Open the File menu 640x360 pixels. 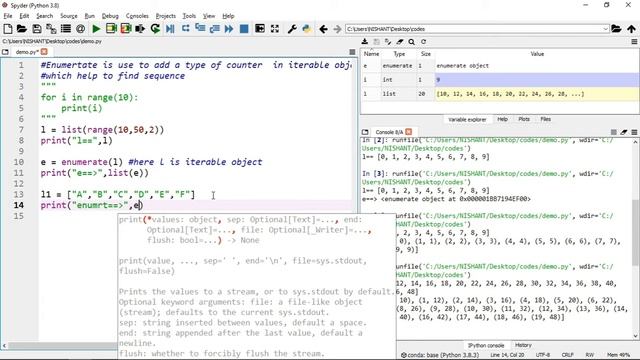8,16
